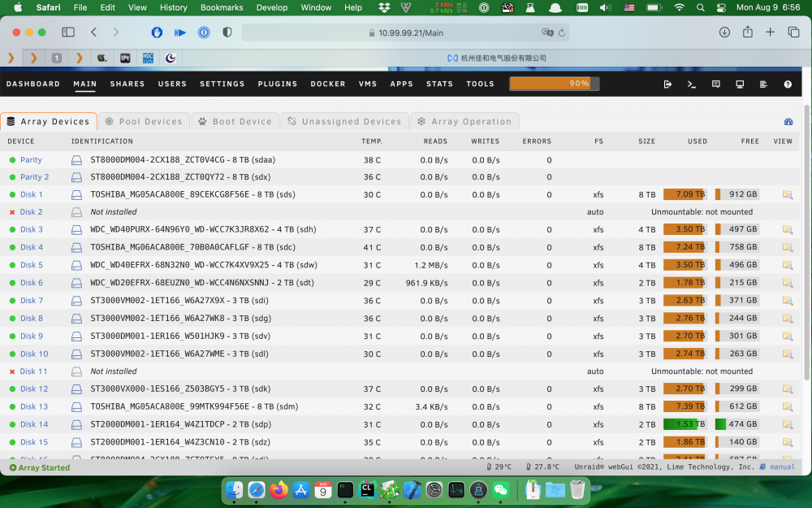Open the PLUGINS menu item

coord(278,84)
